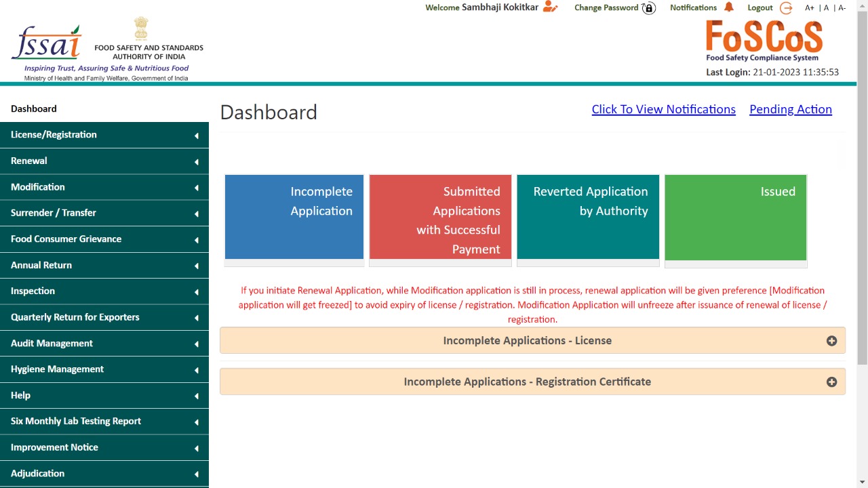Expand Incomplete Applications - License section
This screenshot has height=488, width=868.
(x=532, y=340)
